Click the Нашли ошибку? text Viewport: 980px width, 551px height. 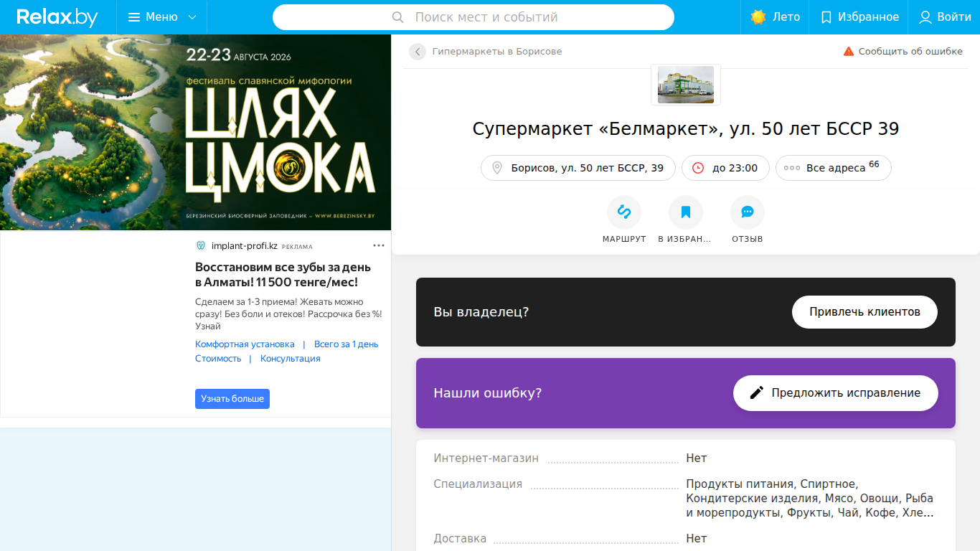[488, 393]
